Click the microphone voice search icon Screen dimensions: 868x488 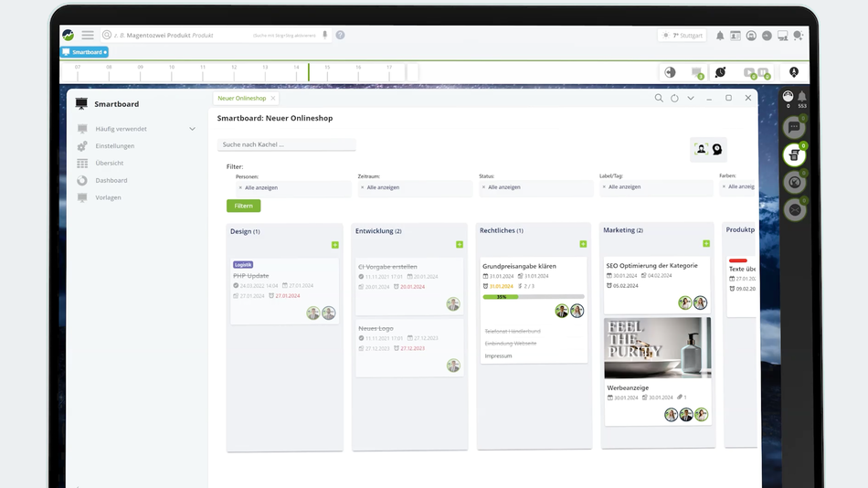tap(325, 35)
